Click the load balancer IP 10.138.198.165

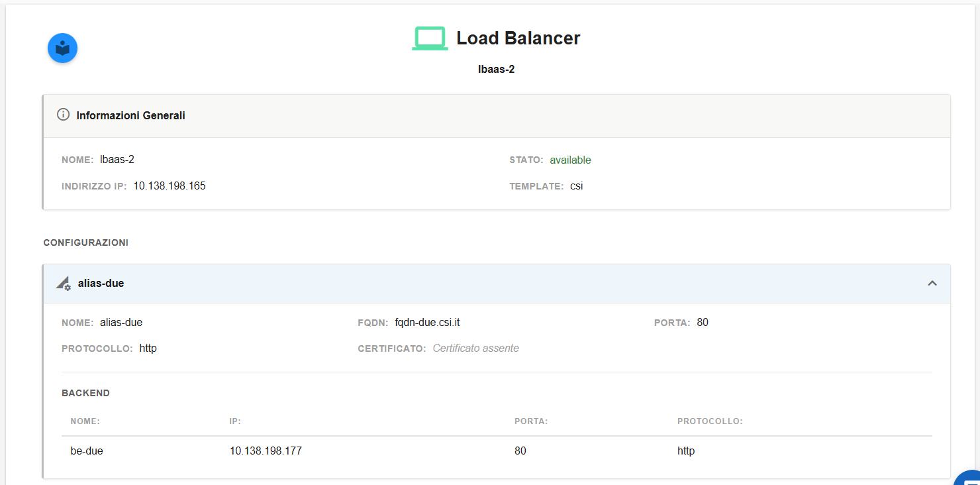point(170,186)
